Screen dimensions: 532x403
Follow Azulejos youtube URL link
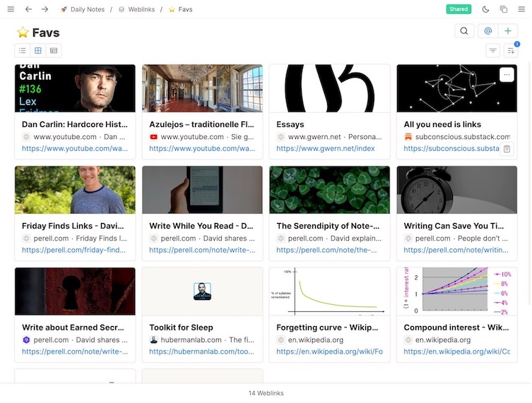(x=202, y=148)
